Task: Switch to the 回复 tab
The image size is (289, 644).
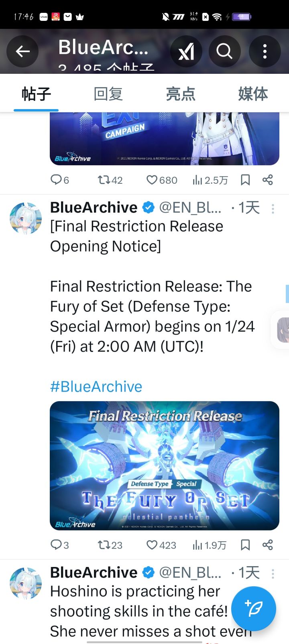Action: [108, 94]
